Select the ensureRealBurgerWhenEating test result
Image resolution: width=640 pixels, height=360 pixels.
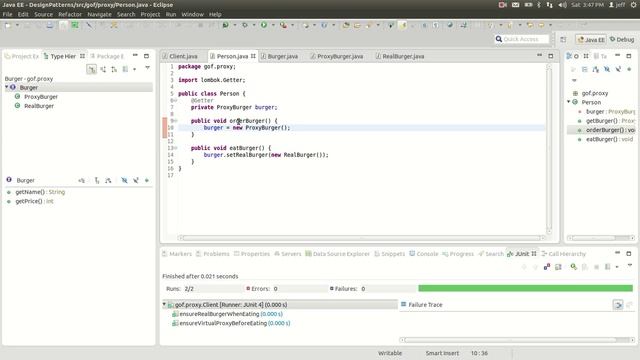227,314
